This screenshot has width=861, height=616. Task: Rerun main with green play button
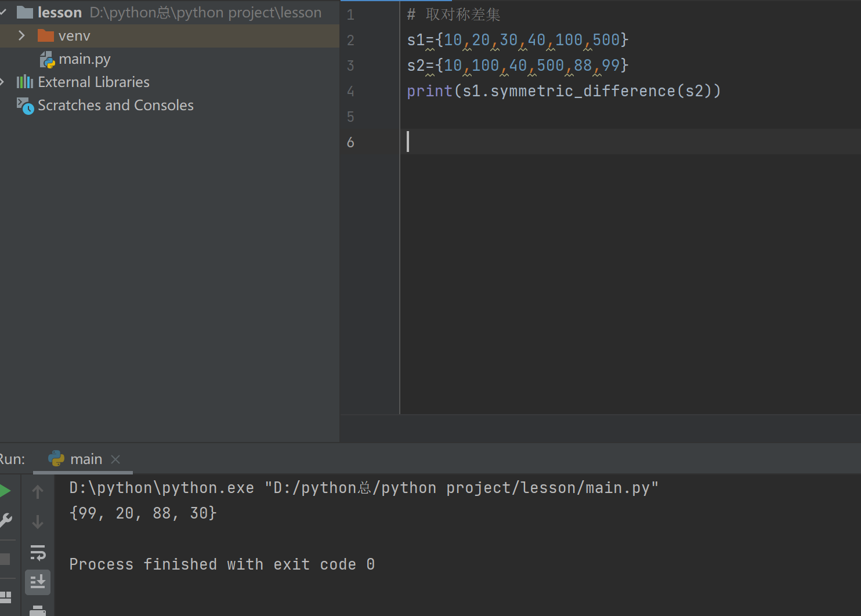pyautogui.click(x=5, y=491)
